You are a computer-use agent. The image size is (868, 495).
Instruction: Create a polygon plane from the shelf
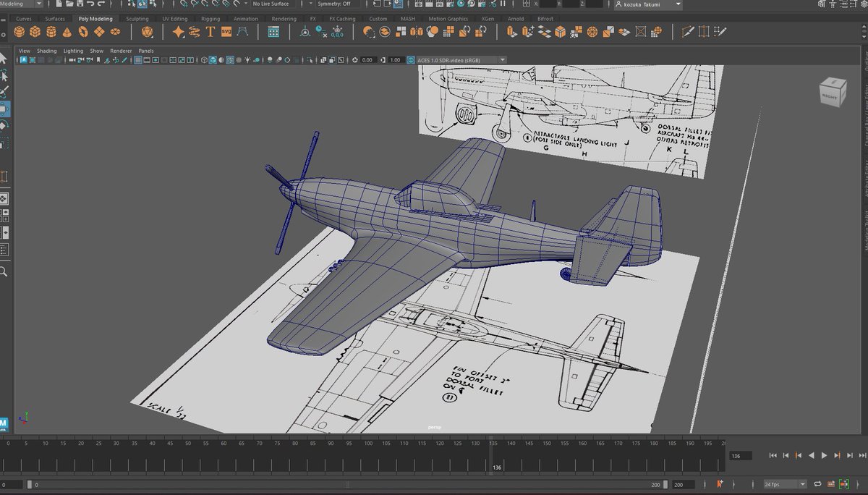tap(99, 32)
